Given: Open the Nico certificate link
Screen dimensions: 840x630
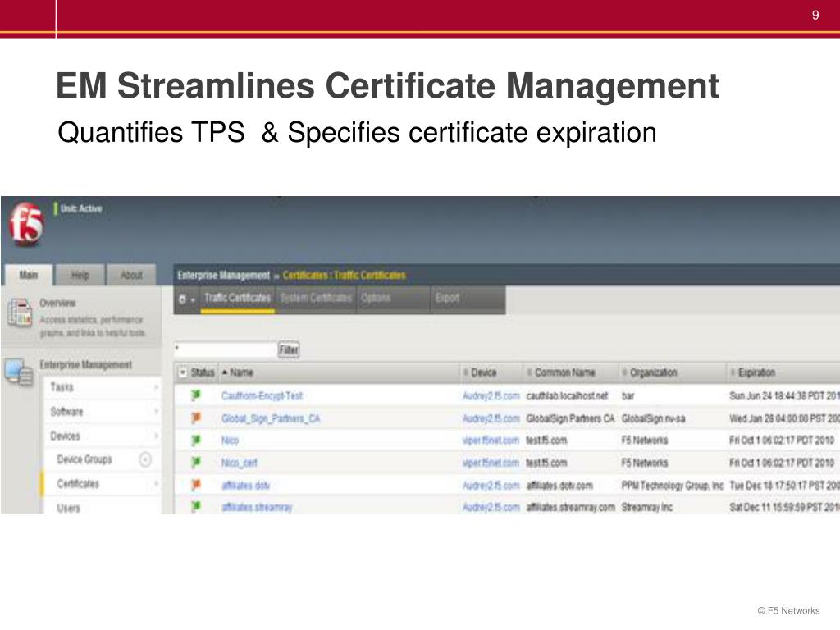Looking at the screenshot, I should pos(230,441).
